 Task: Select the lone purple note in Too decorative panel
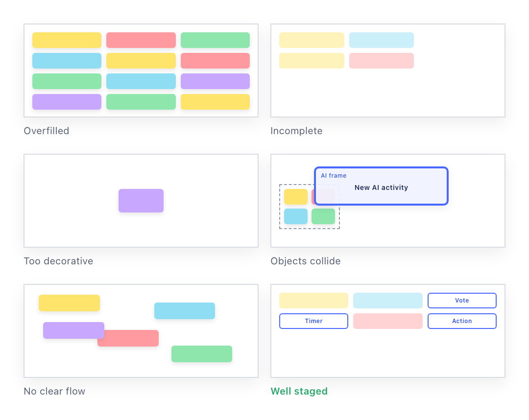click(141, 201)
